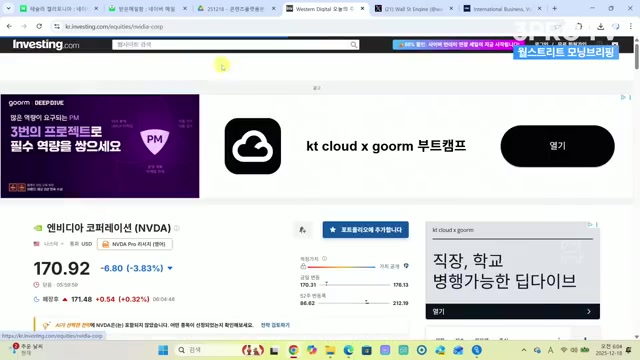Click the kt cloud app icon
The width and height of the screenshot is (640, 360).
[253, 146]
